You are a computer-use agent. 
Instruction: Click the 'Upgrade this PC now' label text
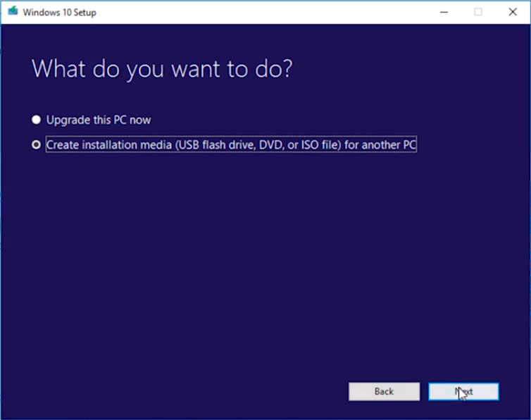99,120
